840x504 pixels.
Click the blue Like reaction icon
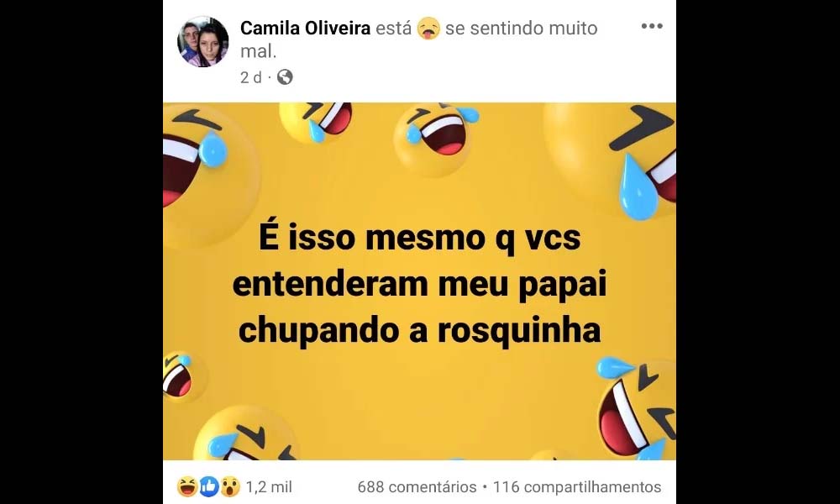coord(209,486)
